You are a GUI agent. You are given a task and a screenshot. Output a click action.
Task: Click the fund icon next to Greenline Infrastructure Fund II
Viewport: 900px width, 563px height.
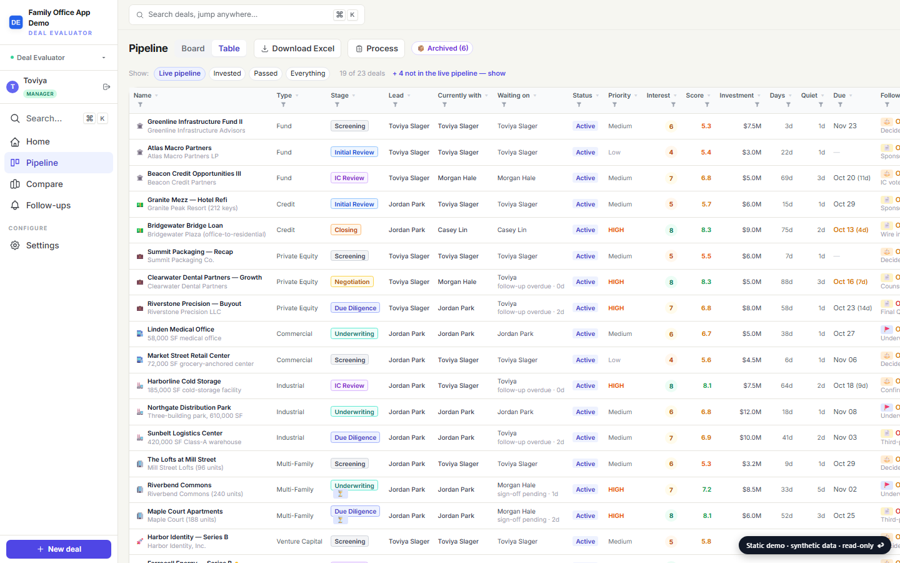[x=139, y=126]
